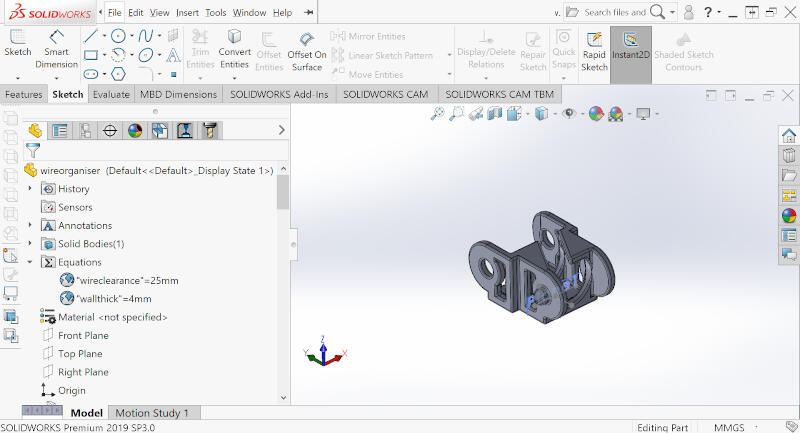Expand the Solid Bodies(1) node
The height and width of the screenshot is (433, 800).
pyautogui.click(x=30, y=243)
